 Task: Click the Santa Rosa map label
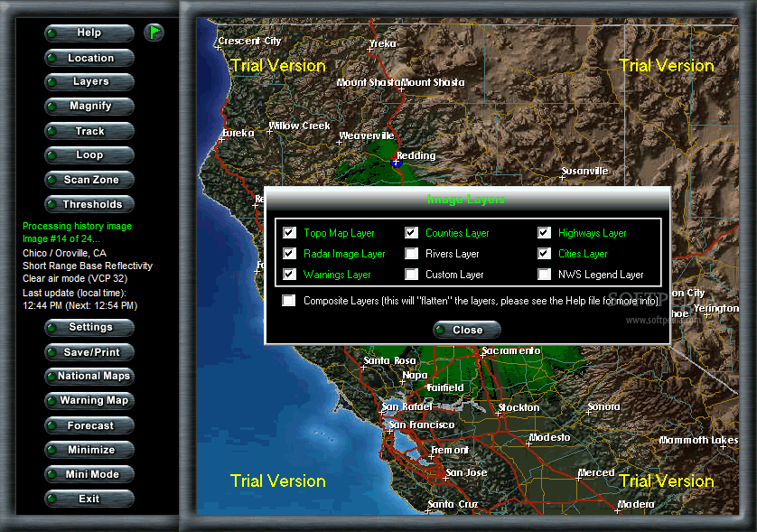pos(389,360)
